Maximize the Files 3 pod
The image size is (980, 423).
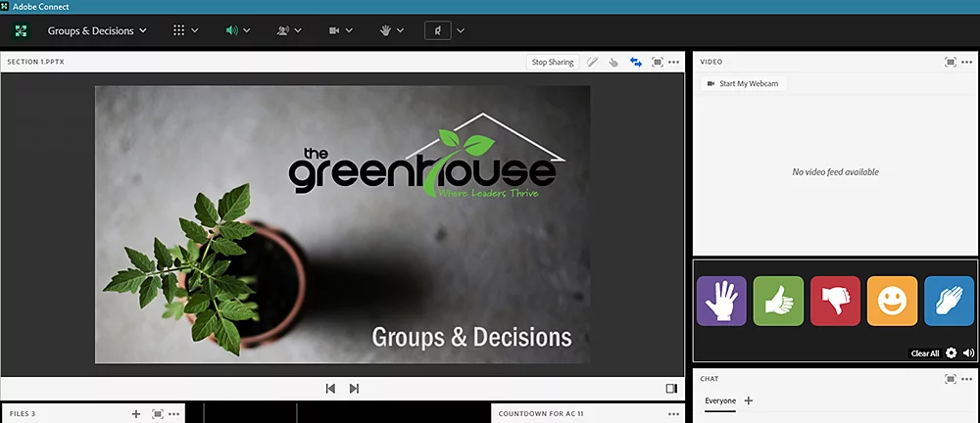pyautogui.click(x=158, y=413)
